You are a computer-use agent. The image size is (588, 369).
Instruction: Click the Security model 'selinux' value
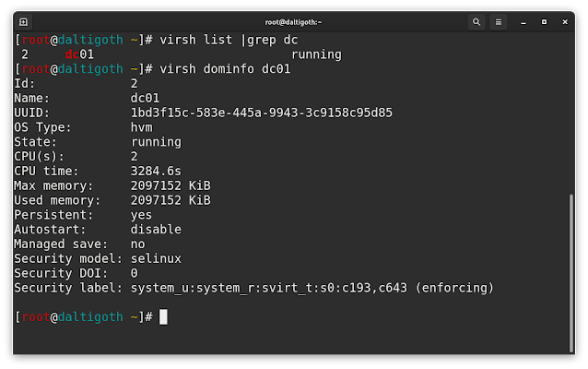pos(156,258)
